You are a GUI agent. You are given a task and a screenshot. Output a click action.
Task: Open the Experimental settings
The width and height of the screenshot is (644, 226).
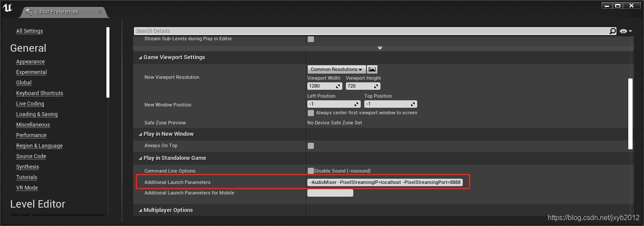[x=32, y=72]
